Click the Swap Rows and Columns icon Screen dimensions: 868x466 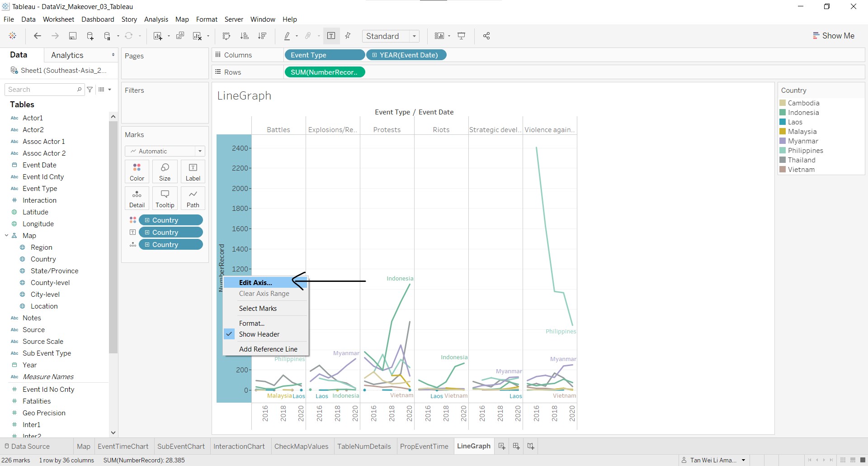(226, 36)
